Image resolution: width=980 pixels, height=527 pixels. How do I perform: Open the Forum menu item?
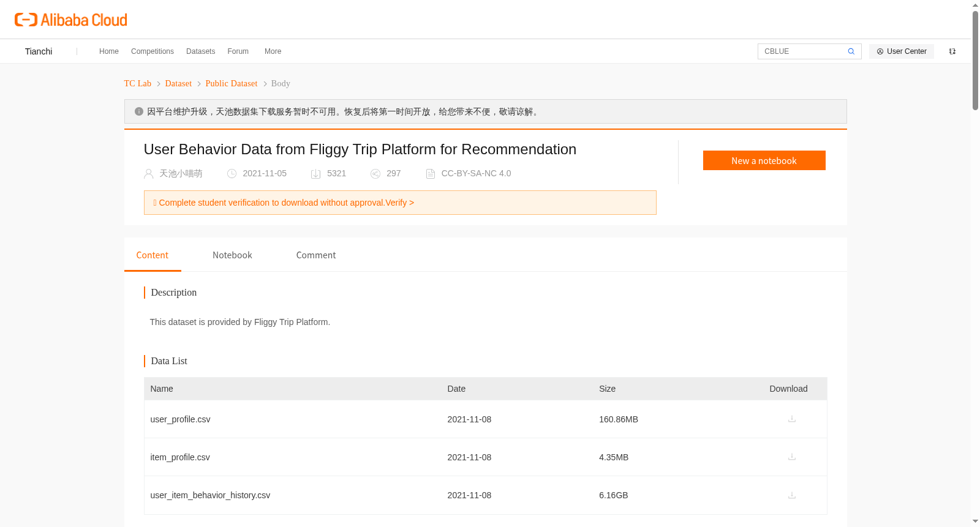point(238,51)
